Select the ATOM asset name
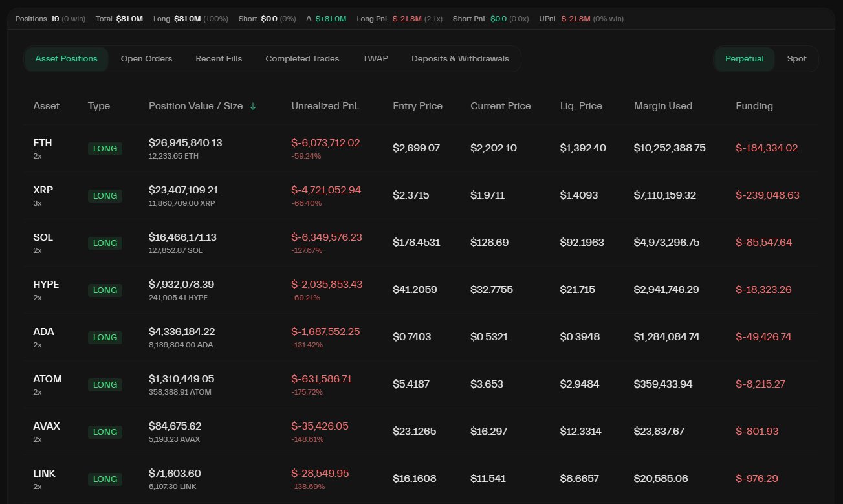Screen dimensions: 843x504 coord(47,379)
